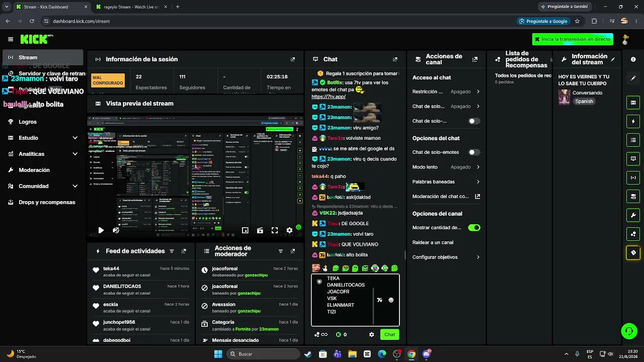Click the chat message input box
The height and width of the screenshot is (362, 644).
coord(350,300)
